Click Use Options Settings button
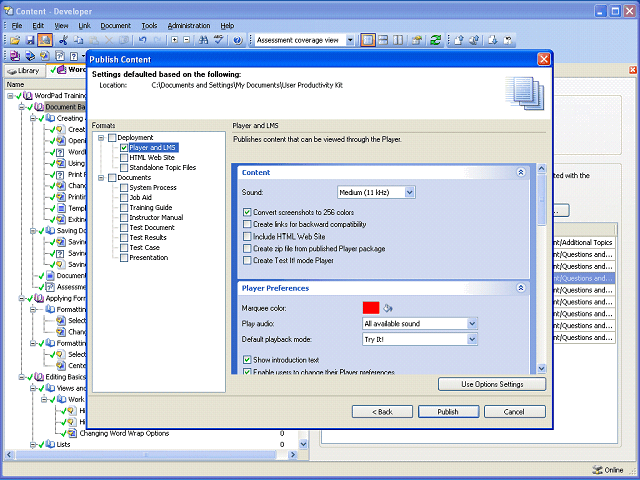640x480 pixels. click(492, 384)
